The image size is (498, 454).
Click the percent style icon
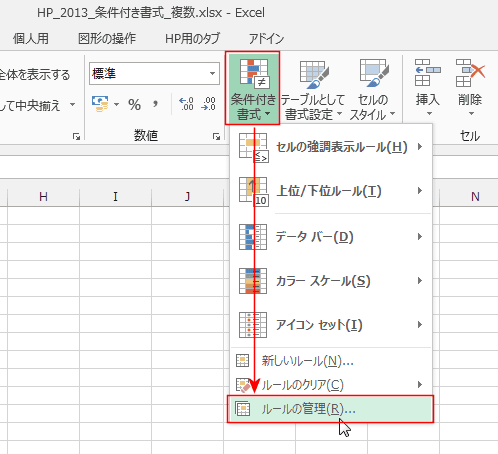[x=134, y=105]
